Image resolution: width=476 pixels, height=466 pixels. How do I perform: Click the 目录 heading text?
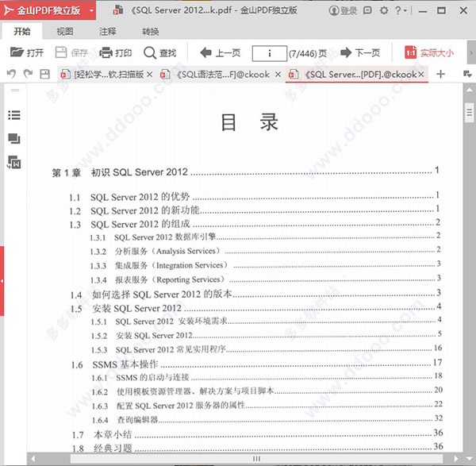tap(250, 122)
